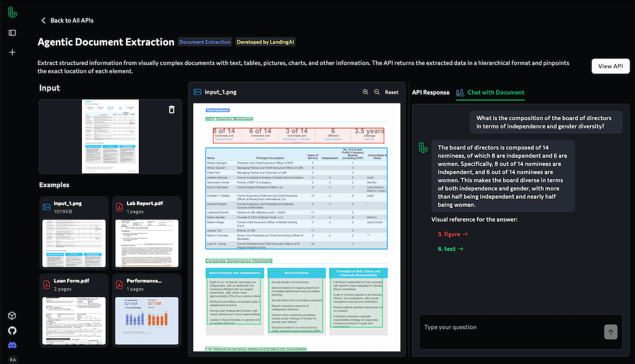Zoom out of the document preview

376,92
